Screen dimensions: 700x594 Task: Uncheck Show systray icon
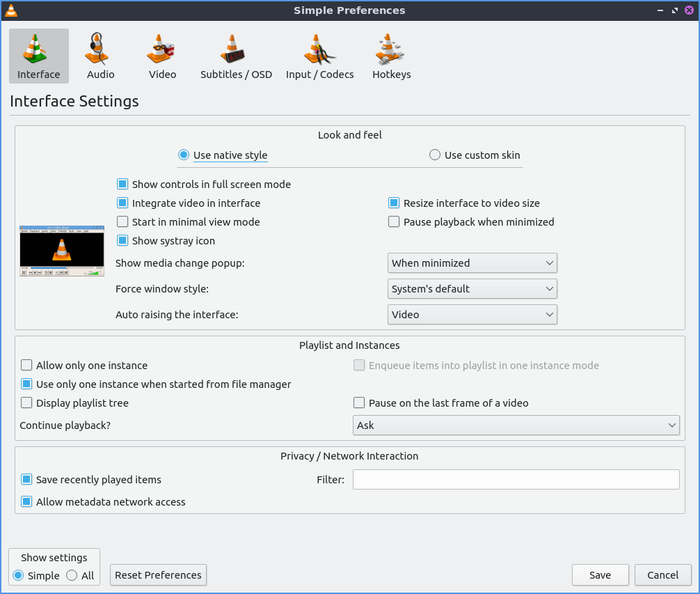(122, 241)
